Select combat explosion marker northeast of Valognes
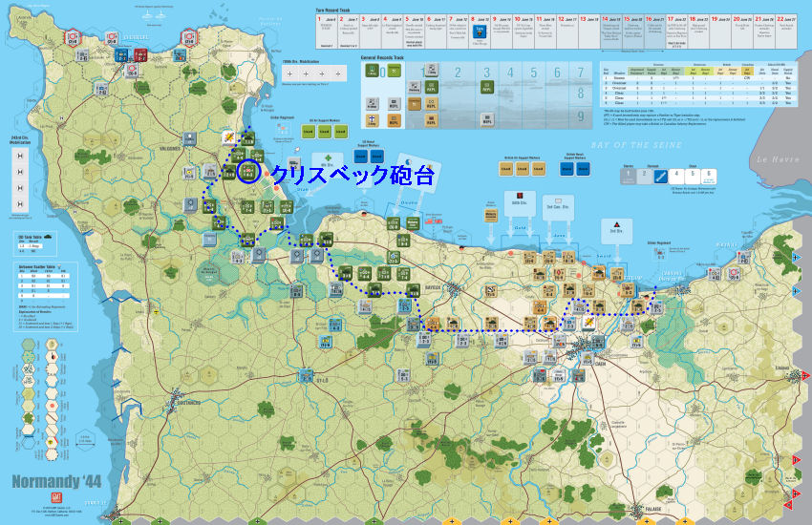The width and height of the screenshot is (812, 525). point(229,137)
